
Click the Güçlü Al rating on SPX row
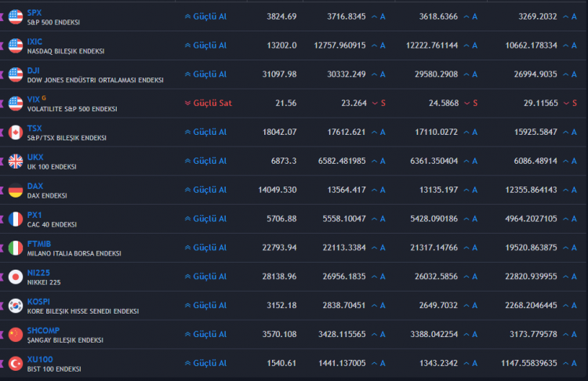pos(206,16)
